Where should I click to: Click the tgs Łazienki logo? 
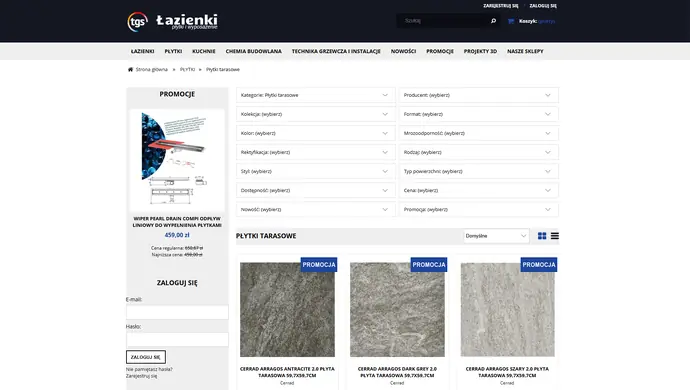[172, 22]
